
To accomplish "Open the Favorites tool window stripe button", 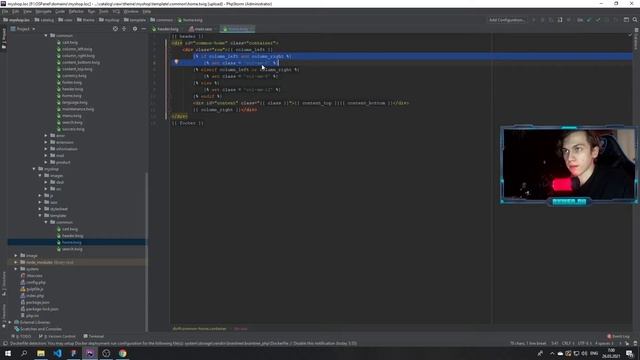I will (4, 316).
